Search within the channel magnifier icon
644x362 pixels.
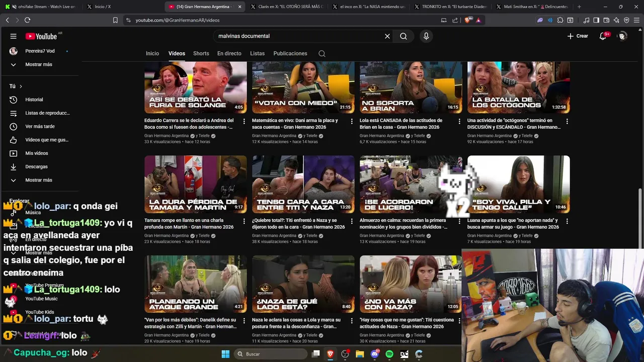322,54
